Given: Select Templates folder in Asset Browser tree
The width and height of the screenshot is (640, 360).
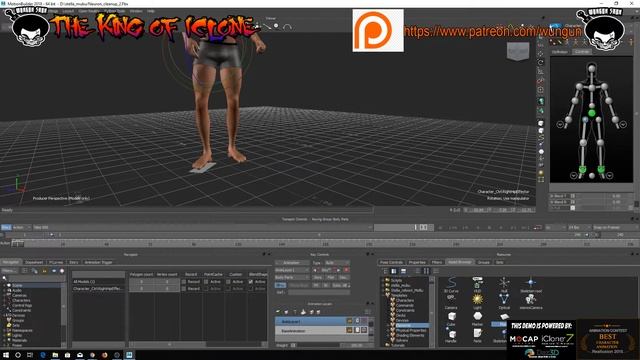Looking at the screenshot, I should point(399,296).
